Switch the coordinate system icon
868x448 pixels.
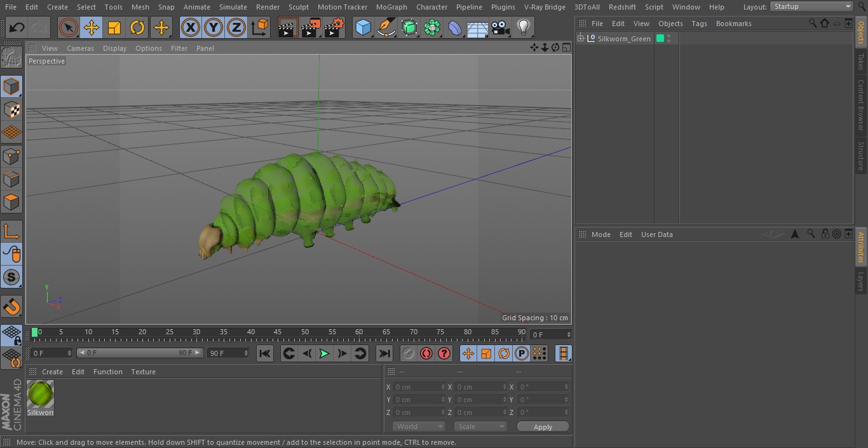coord(260,27)
